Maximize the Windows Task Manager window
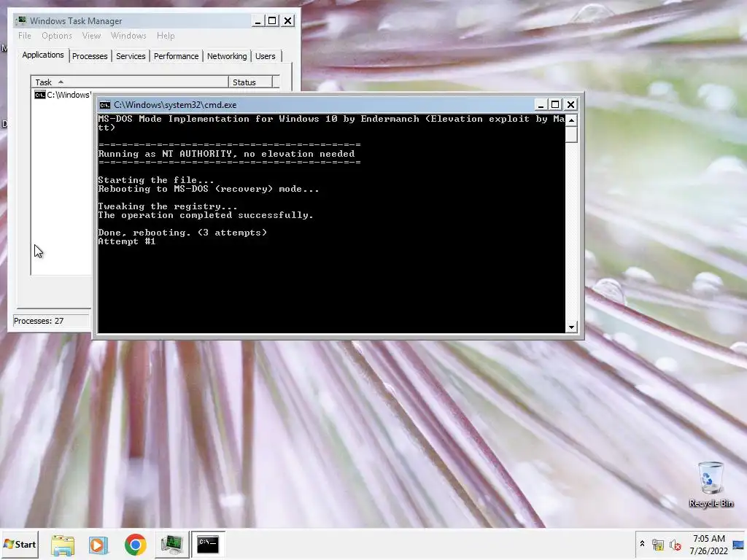 pyautogui.click(x=272, y=21)
